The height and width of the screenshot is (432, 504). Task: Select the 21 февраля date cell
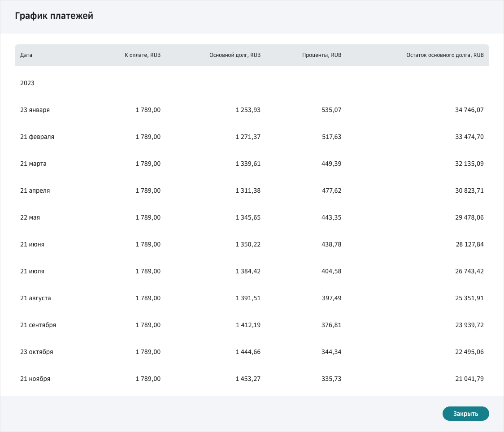(x=37, y=137)
